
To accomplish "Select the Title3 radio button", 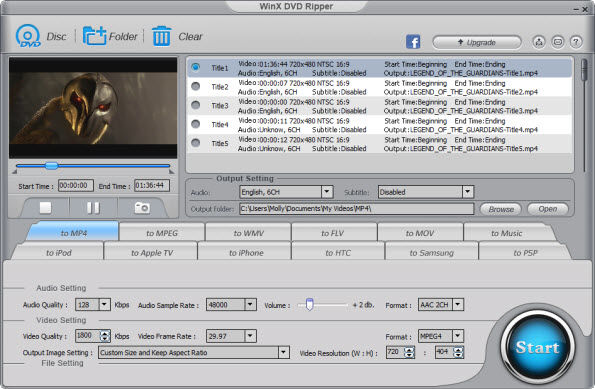I will 195,105.
